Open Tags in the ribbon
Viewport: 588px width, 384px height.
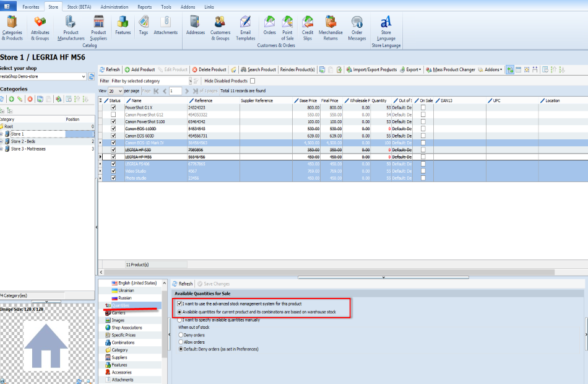143,25
